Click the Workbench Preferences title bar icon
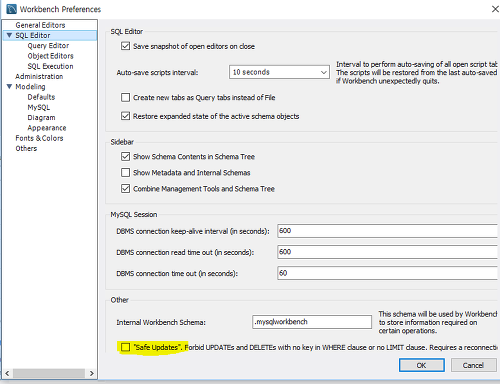 click(x=11, y=9)
